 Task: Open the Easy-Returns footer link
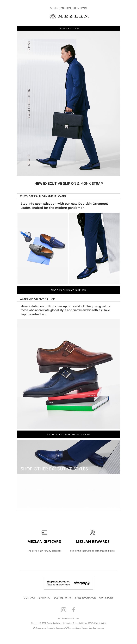[x=63, y=598]
